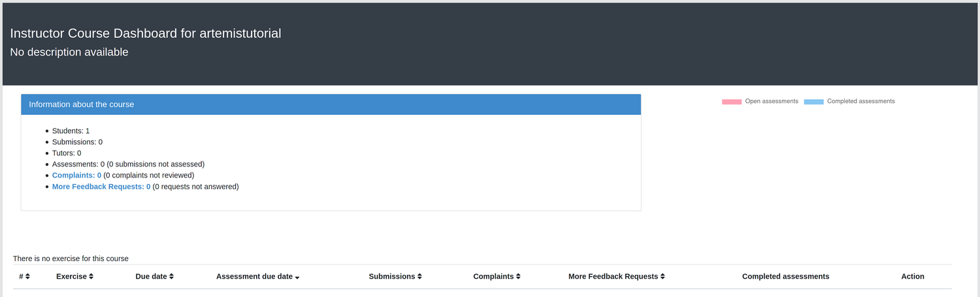Image resolution: width=980 pixels, height=297 pixels.
Task: Click the Exercise column header text
Action: coord(71,277)
